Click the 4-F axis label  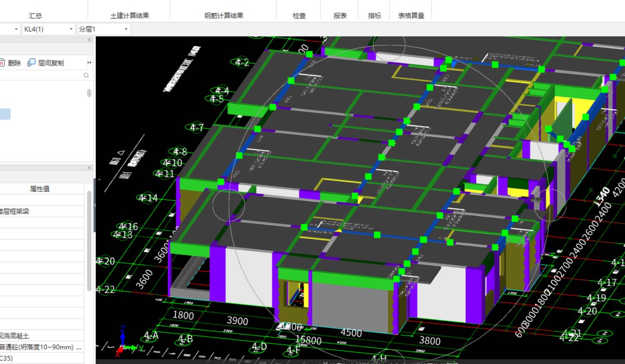(293, 351)
